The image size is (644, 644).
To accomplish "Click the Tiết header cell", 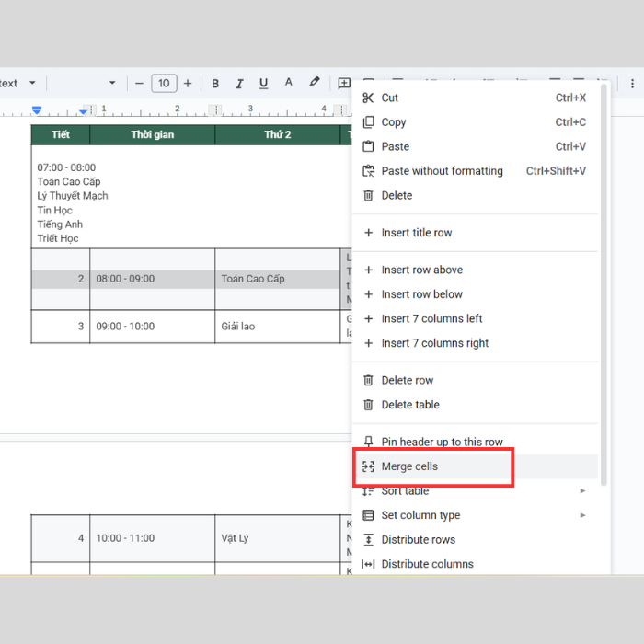I will [x=61, y=134].
